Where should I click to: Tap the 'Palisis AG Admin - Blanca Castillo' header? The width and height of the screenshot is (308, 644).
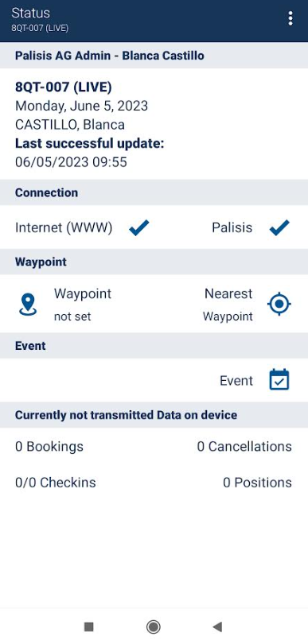click(110, 56)
